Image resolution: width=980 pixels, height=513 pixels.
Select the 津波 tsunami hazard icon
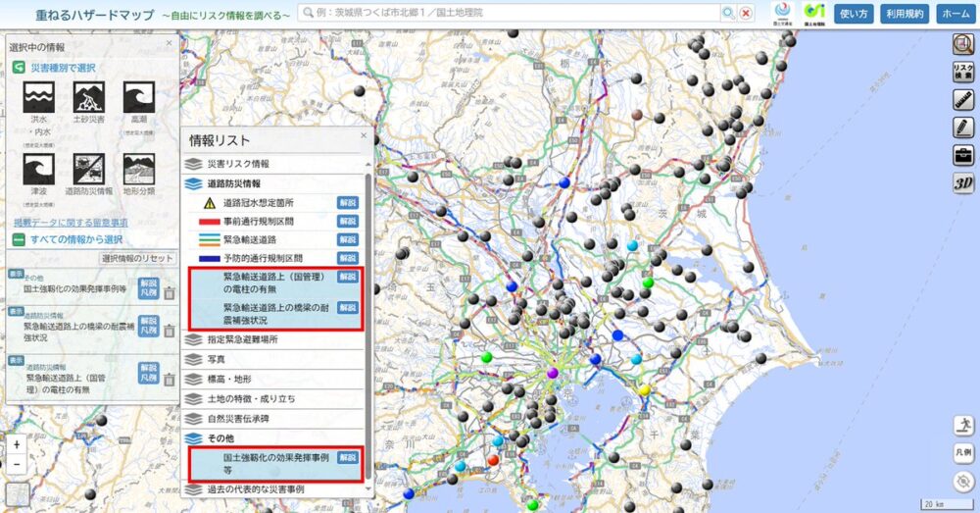[x=38, y=170]
